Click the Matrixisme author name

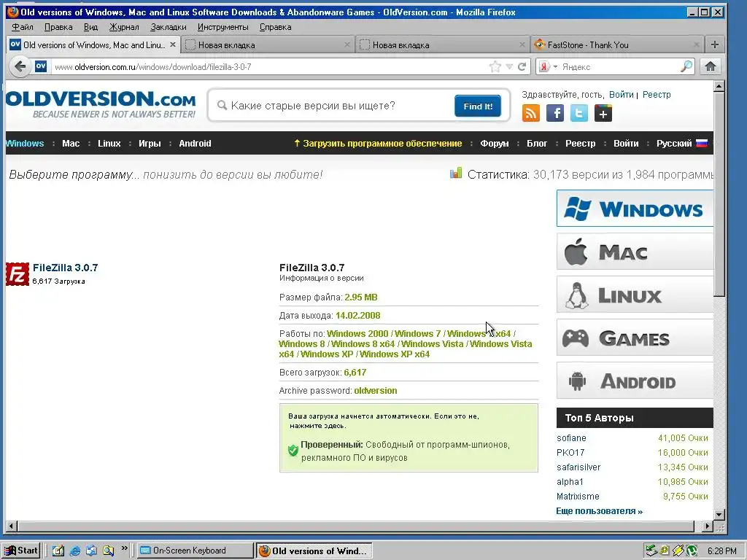click(578, 496)
